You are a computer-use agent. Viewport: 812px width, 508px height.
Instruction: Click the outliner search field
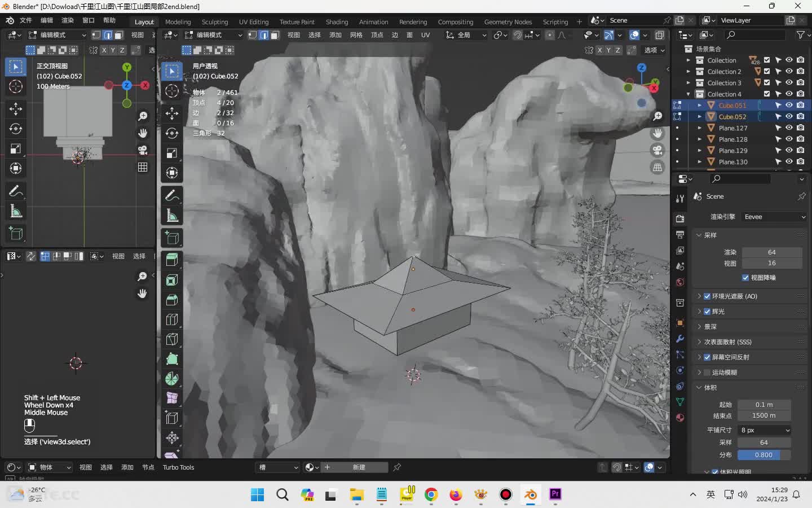click(756, 35)
